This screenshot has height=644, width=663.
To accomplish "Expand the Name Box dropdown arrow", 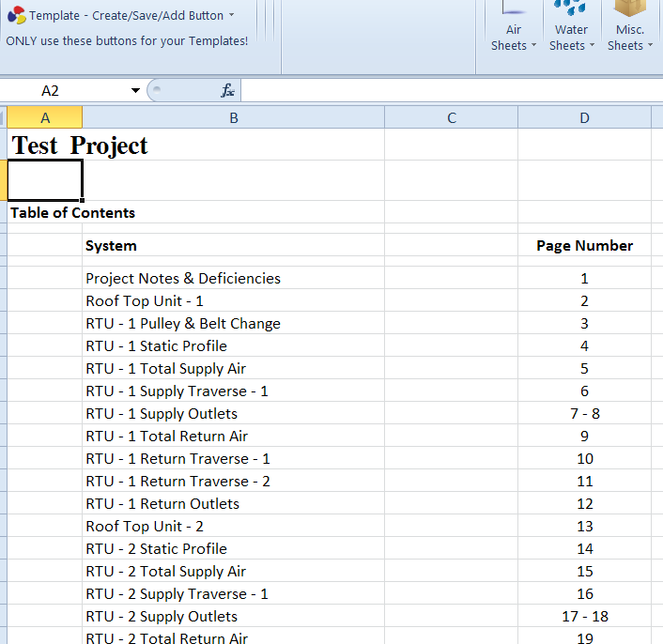I will (x=135, y=91).
